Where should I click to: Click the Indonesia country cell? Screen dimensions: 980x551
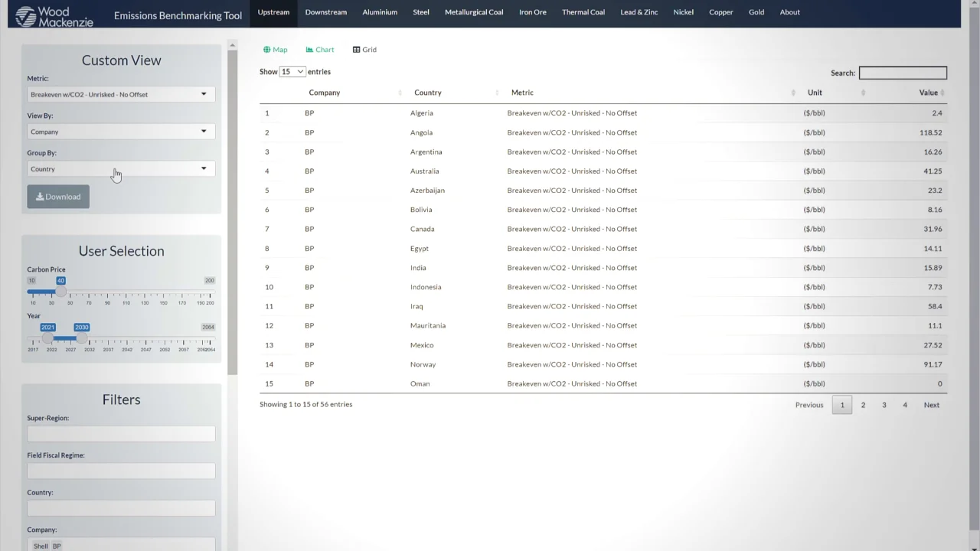point(426,288)
